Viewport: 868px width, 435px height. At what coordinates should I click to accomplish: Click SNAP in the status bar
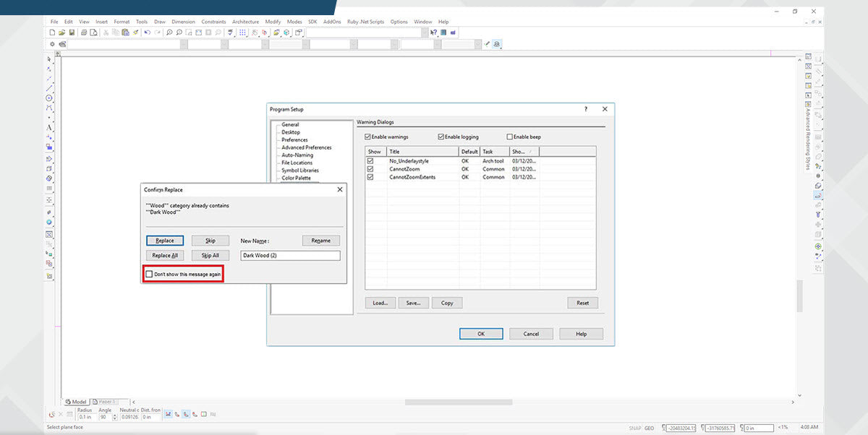[x=635, y=428]
